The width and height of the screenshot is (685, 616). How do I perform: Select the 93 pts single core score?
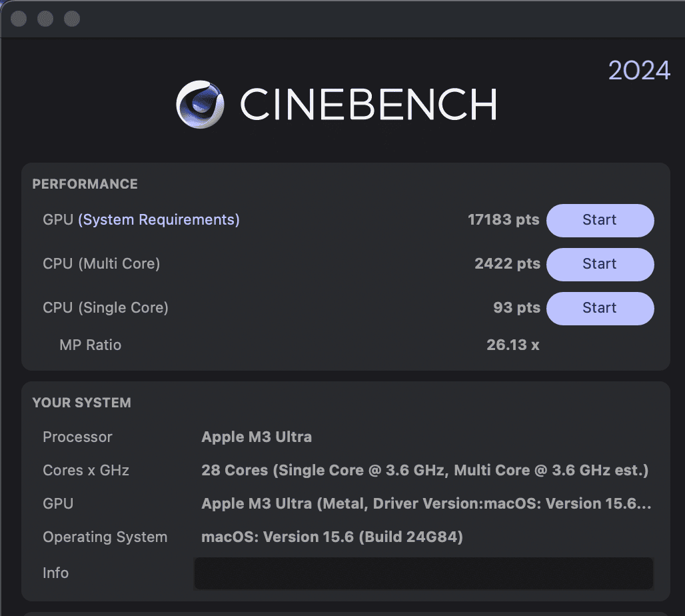tap(516, 307)
